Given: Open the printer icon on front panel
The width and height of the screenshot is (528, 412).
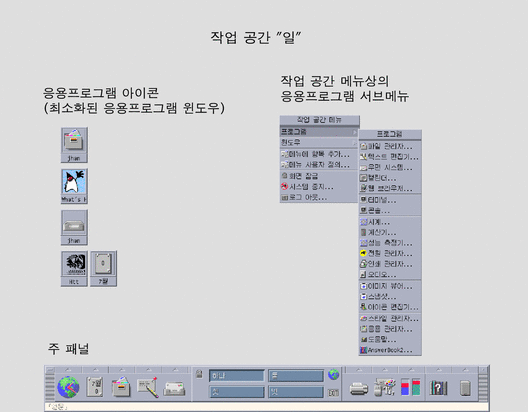Looking at the screenshot, I should (359, 388).
